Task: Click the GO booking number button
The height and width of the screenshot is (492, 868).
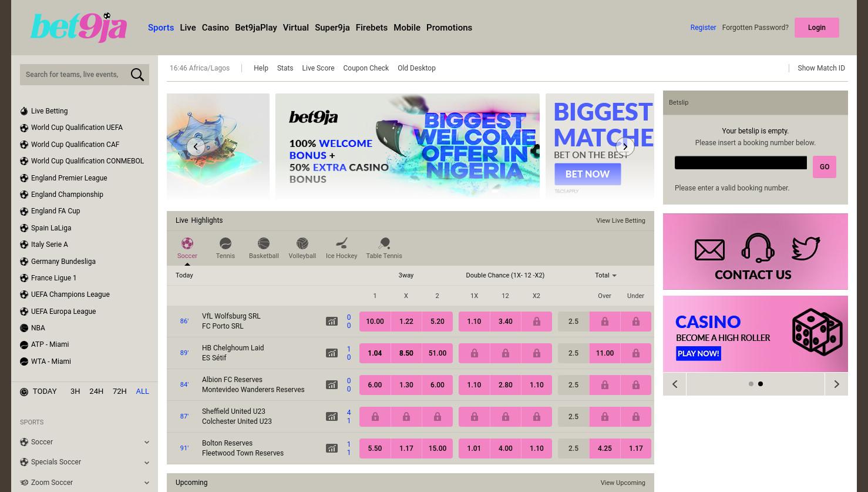Action: [825, 167]
